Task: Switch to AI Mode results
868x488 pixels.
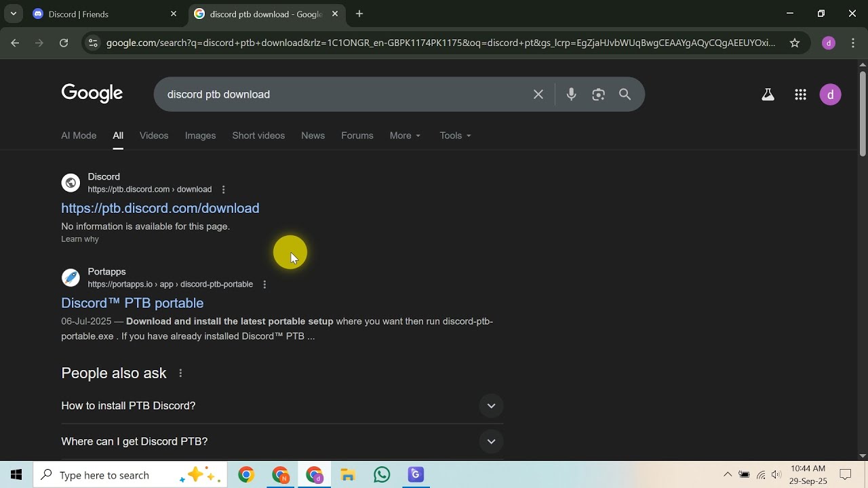Action: point(79,136)
